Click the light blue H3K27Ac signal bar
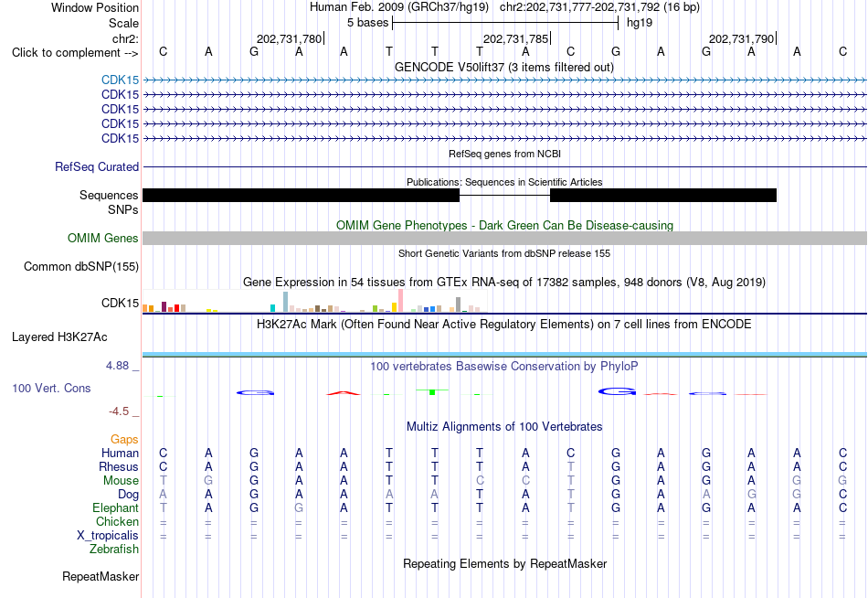Screen dimensions: 868x598 click(504, 354)
